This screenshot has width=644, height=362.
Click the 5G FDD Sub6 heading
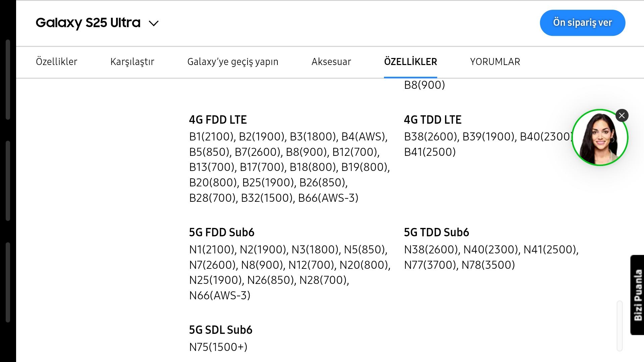pos(221,232)
